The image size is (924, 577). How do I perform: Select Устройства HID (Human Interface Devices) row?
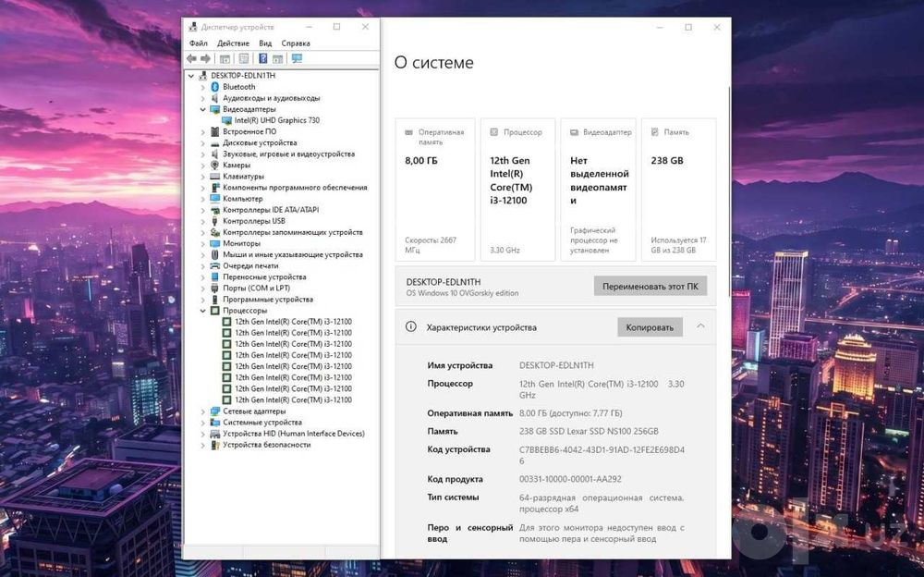(294, 434)
